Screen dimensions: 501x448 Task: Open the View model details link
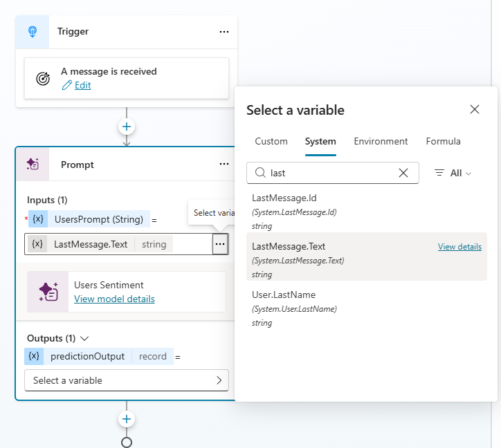114,299
